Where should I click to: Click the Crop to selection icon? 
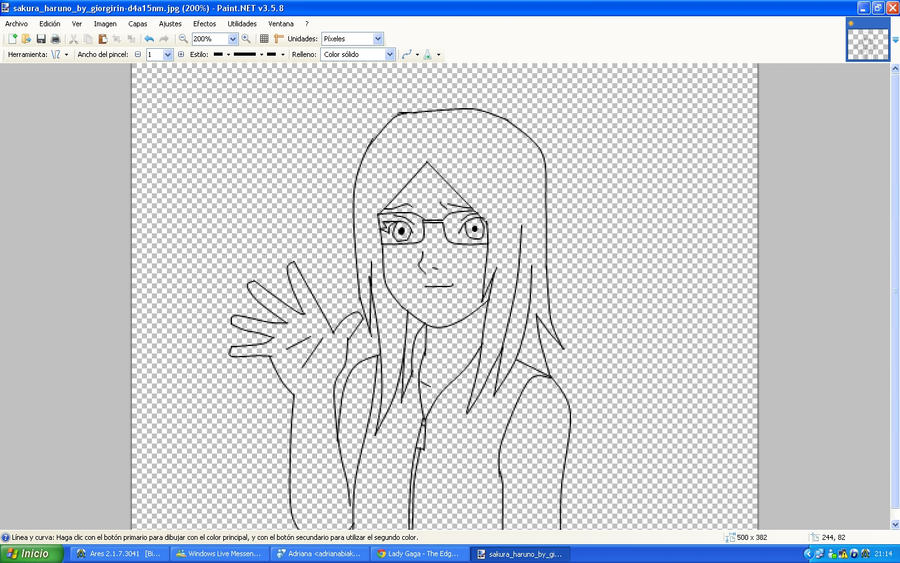[x=117, y=39]
